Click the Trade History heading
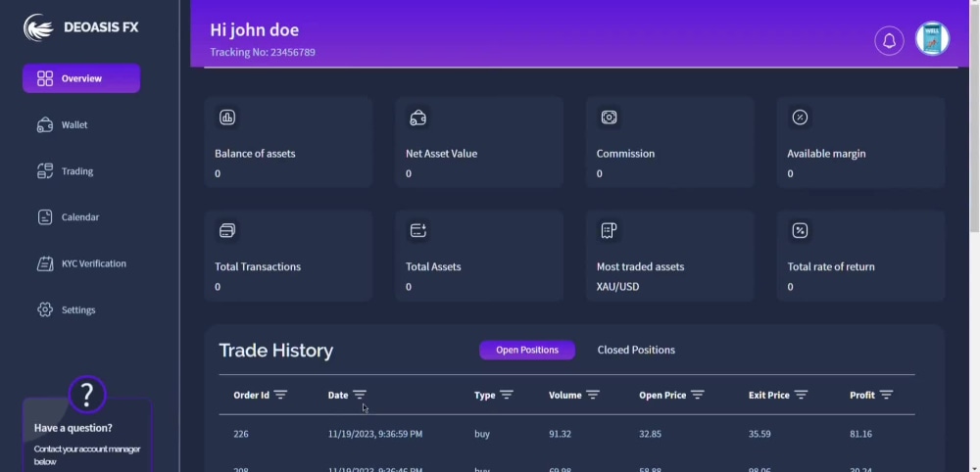This screenshot has width=980, height=472. click(275, 351)
